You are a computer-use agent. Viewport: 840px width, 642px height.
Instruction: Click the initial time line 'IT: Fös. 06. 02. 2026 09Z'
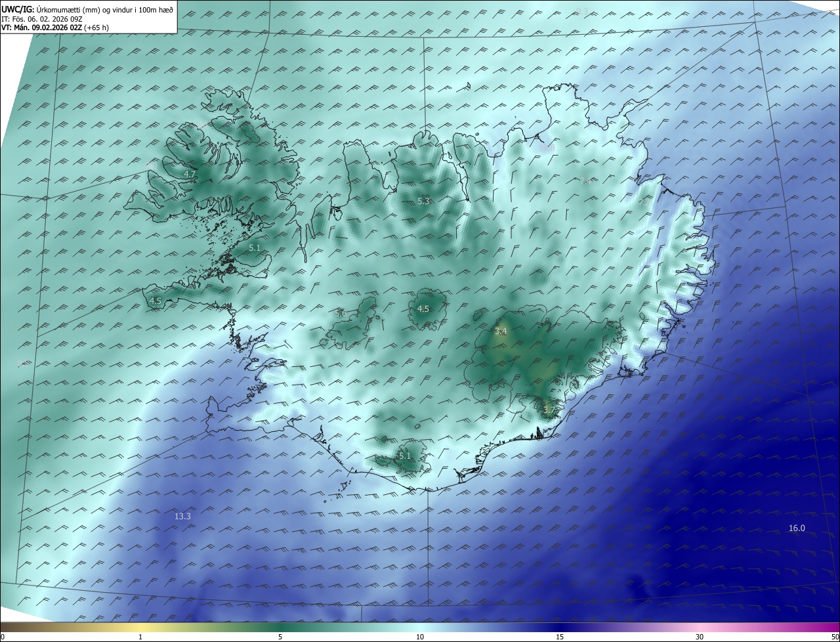(x=43, y=19)
